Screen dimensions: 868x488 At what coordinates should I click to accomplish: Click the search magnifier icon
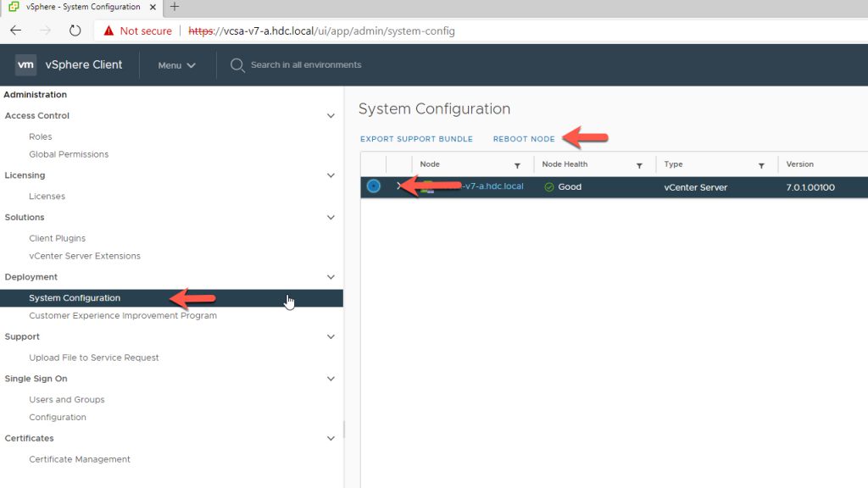[237, 65]
